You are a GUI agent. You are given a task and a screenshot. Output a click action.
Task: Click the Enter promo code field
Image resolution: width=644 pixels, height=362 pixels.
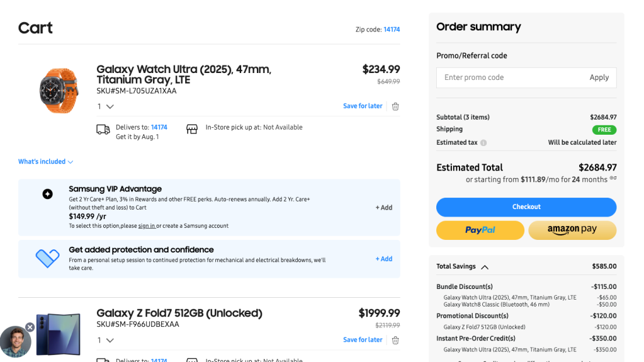pos(510,77)
